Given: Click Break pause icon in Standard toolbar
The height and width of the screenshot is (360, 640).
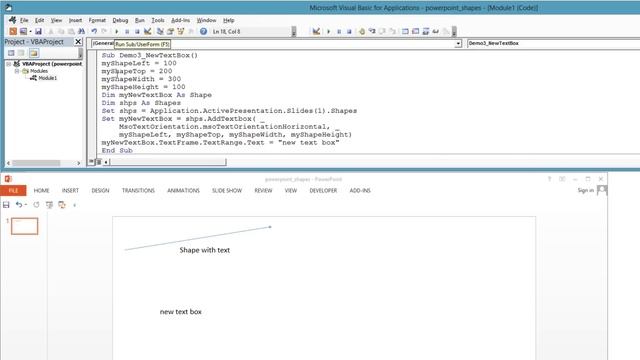Looking at the screenshot, I should [x=127, y=31].
